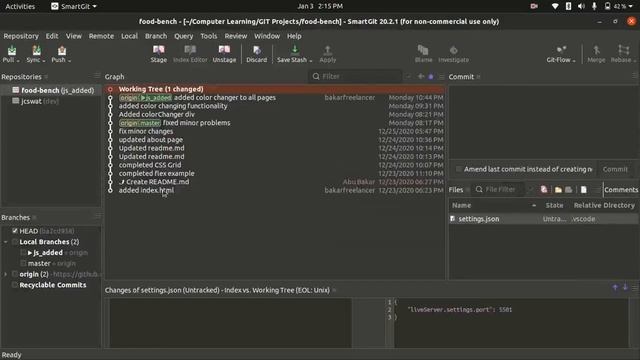Open the Query menu
Viewport: 640px width, 360px height.
click(184, 36)
